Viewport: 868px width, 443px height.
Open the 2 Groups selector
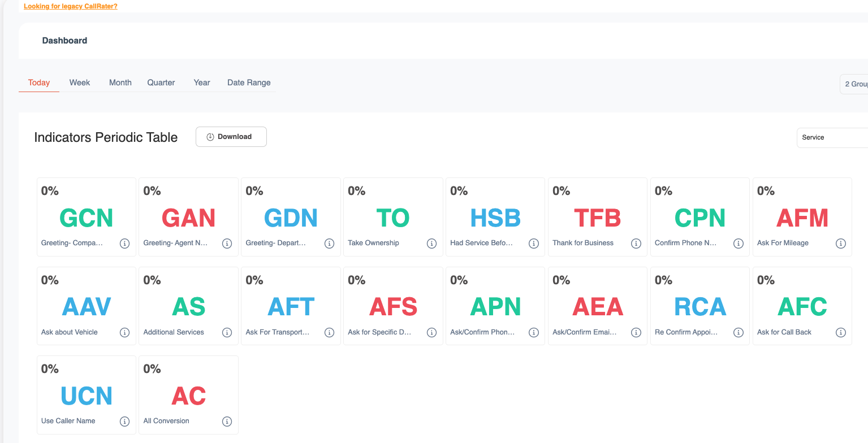(854, 84)
